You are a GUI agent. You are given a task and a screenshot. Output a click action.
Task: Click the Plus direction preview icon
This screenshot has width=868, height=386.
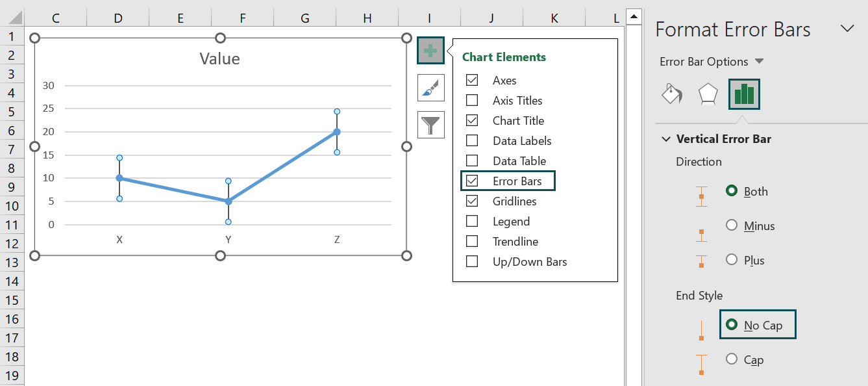coord(701,261)
